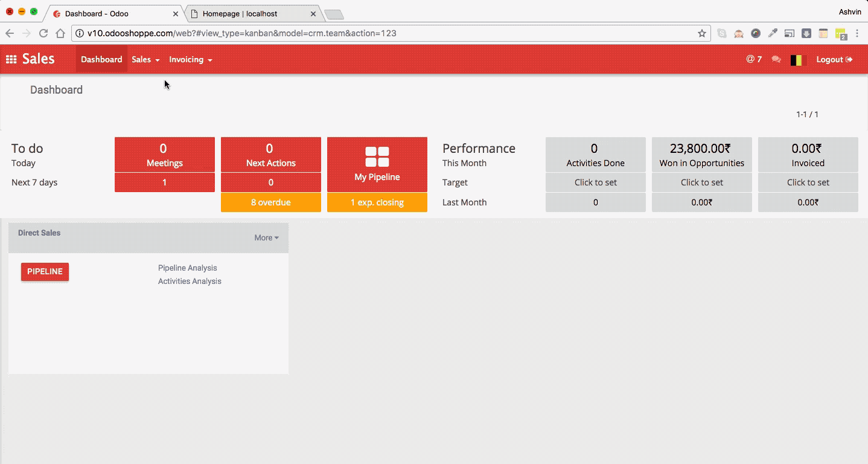Bookmark this page with the star
868x464 pixels.
[701, 33]
